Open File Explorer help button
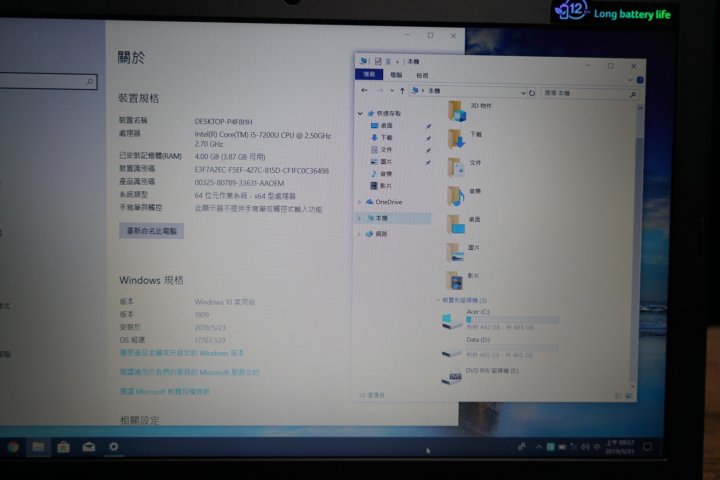 (640, 80)
